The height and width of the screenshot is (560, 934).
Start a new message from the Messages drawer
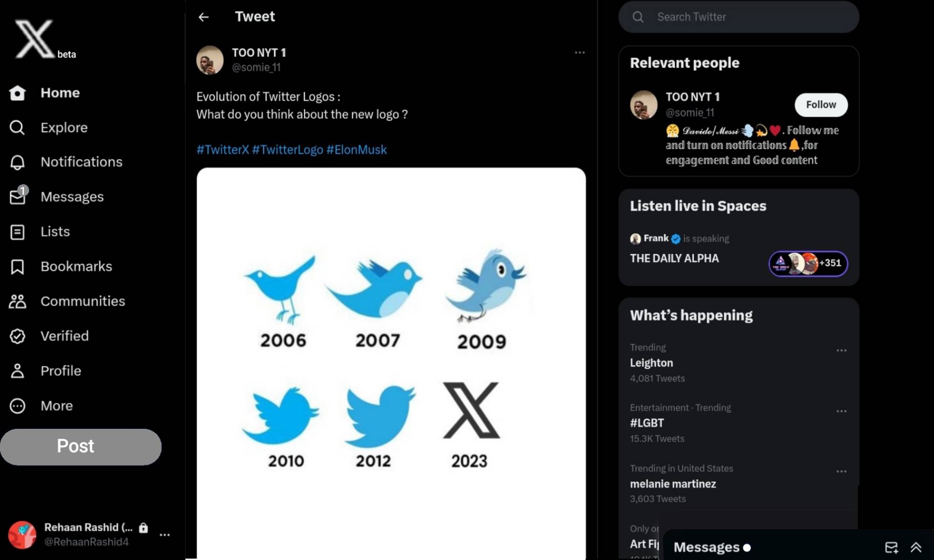[891, 547]
